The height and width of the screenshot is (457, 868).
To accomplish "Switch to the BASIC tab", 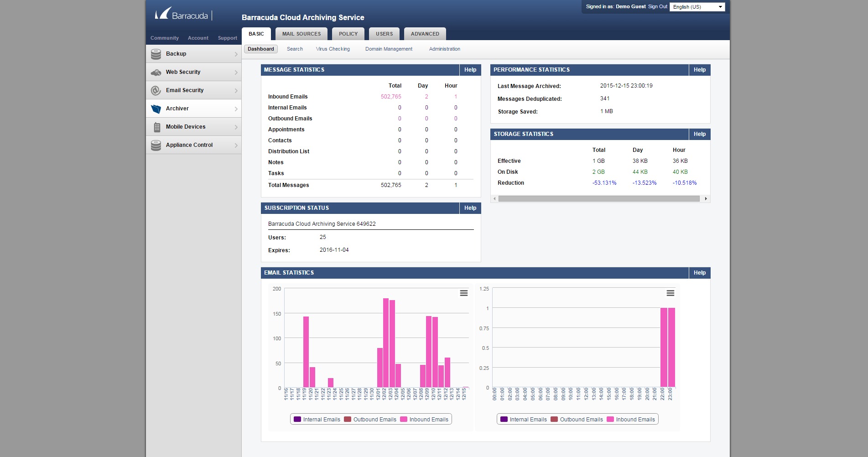I will click(256, 34).
